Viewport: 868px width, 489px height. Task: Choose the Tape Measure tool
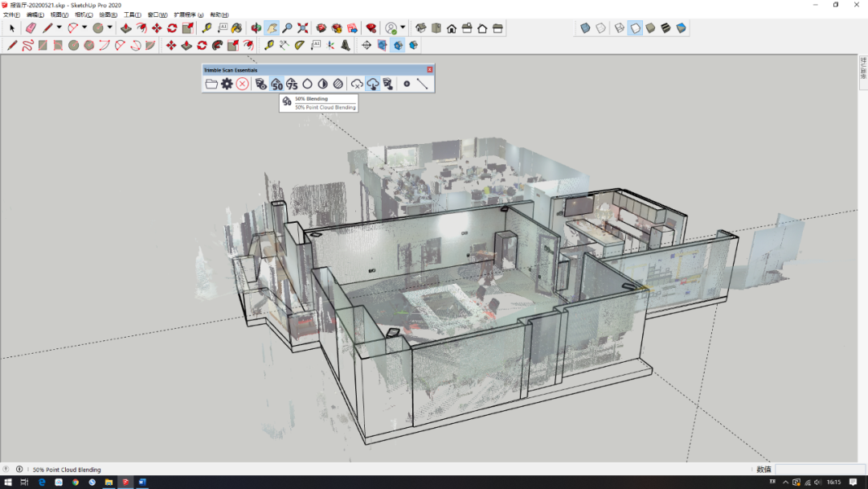coord(207,28)
